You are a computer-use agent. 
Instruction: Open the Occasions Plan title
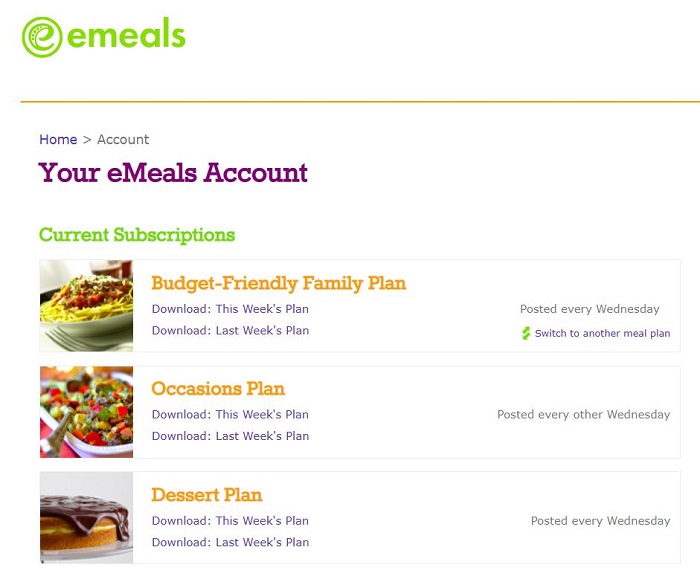[x=218, y=389]
